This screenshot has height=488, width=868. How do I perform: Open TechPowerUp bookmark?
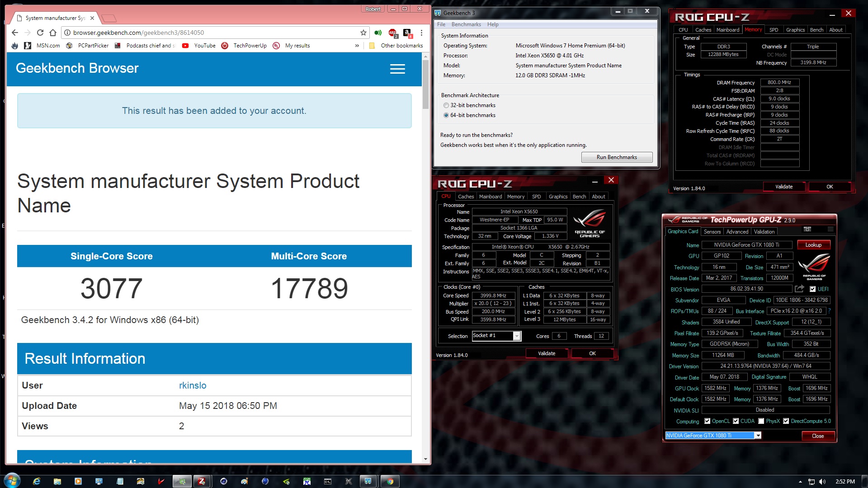(x=244, y=46)
